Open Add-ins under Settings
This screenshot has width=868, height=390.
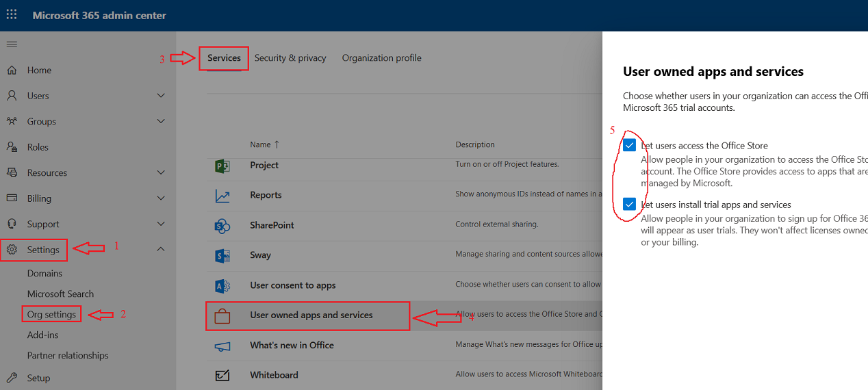coord(42,335)
